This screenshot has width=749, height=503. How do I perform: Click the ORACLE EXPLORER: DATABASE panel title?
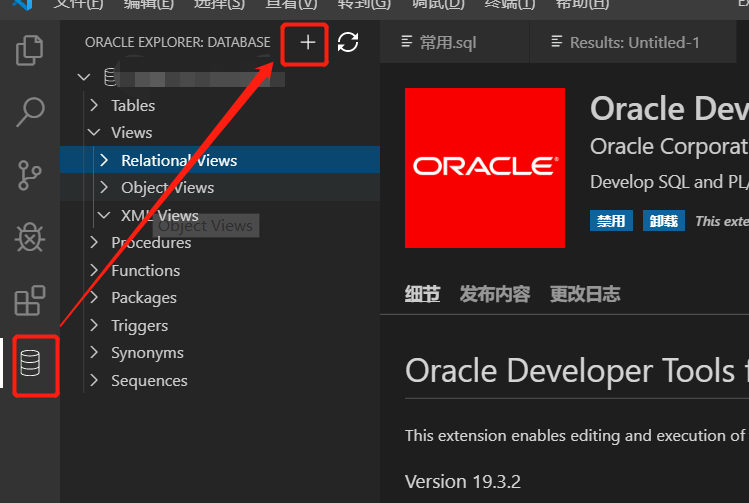click(178, 43)
